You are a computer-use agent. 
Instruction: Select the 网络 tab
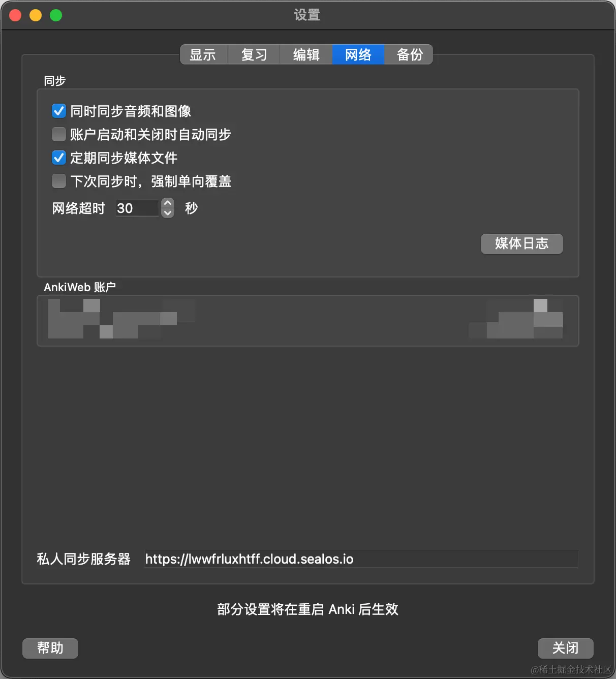358,54
